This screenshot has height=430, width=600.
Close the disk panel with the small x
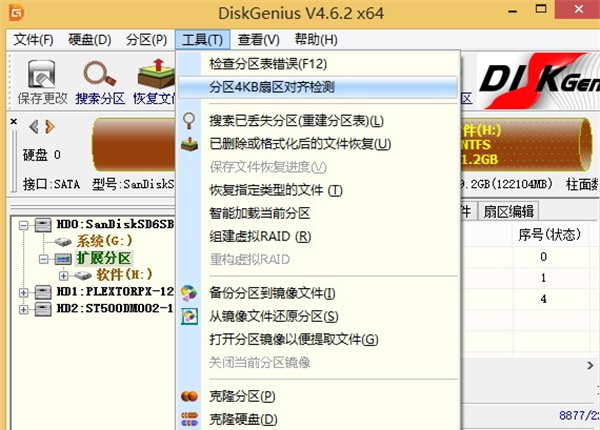click(x=14, y=122)
